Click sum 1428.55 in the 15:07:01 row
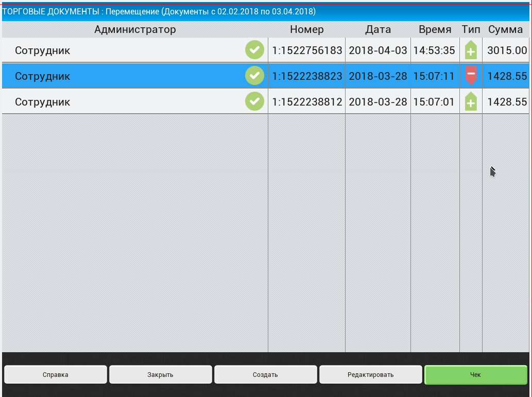This screenshot has width=532, height=397. click(x=507, y=102)
